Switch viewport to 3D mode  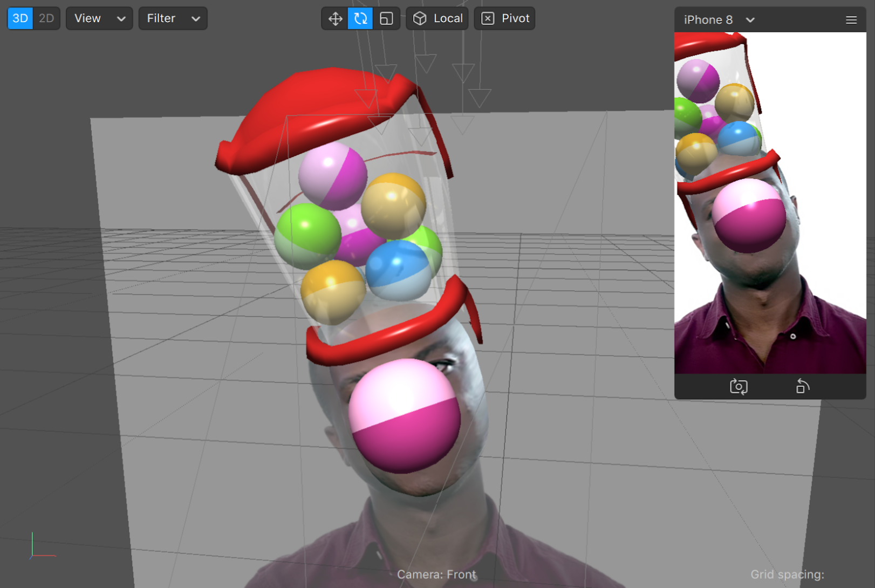point(20,18)
